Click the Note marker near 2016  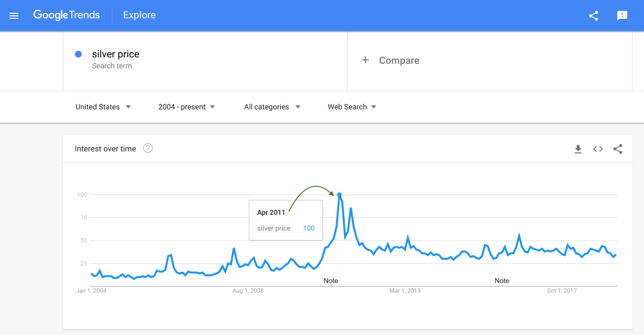tap(502, 281)
